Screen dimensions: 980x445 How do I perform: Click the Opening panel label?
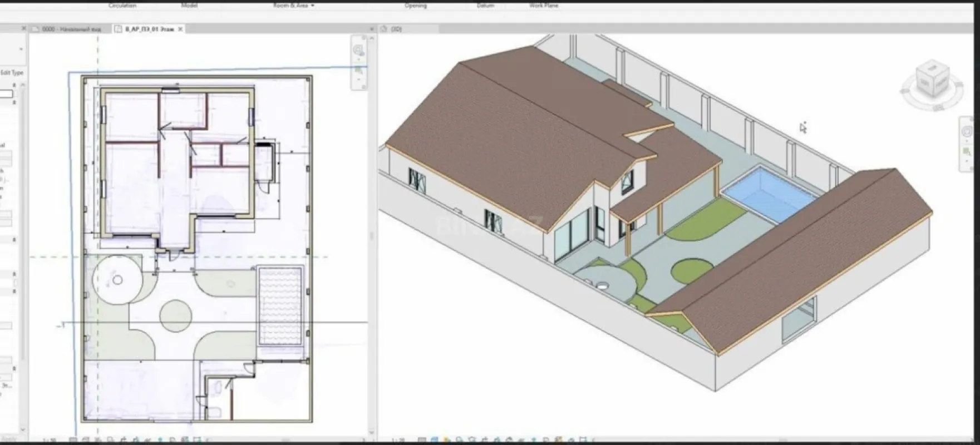tap(415, 6)
